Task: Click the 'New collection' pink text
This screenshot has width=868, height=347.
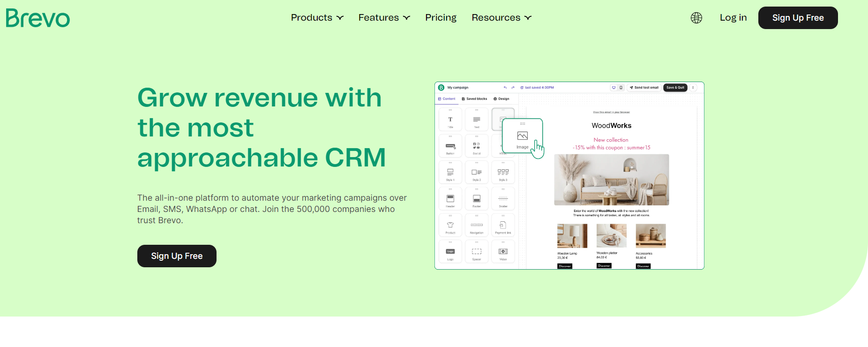Action: pyautogui.click(x=611, y=140)
